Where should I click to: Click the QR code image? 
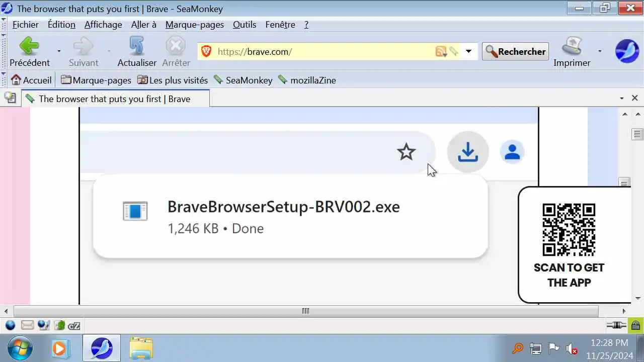click(x=569, y=229)
